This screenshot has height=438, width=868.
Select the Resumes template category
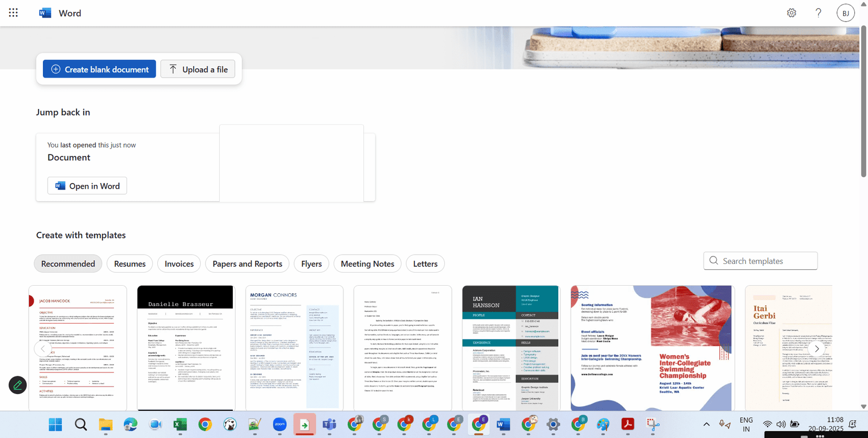pos(130,264)
